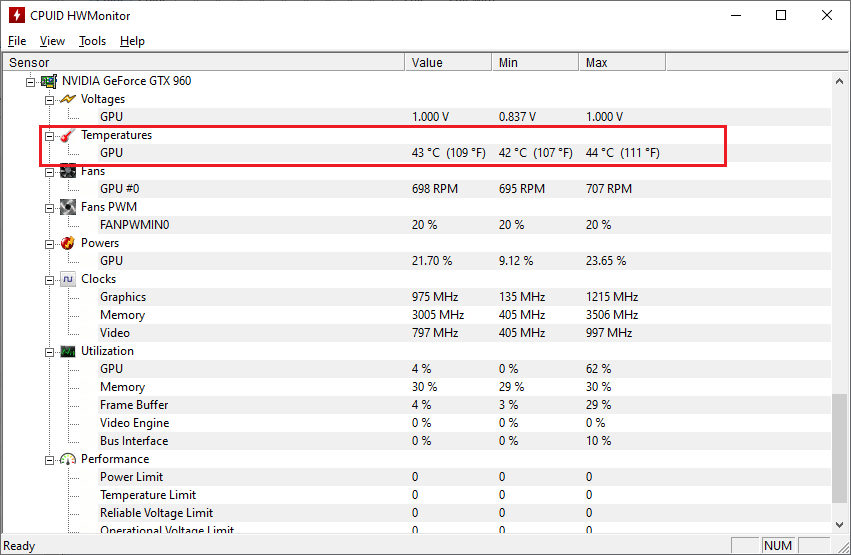The image size is (851, 555).
Task: Open the File menu
Action: pyautogui.click(x=17, y=41)
